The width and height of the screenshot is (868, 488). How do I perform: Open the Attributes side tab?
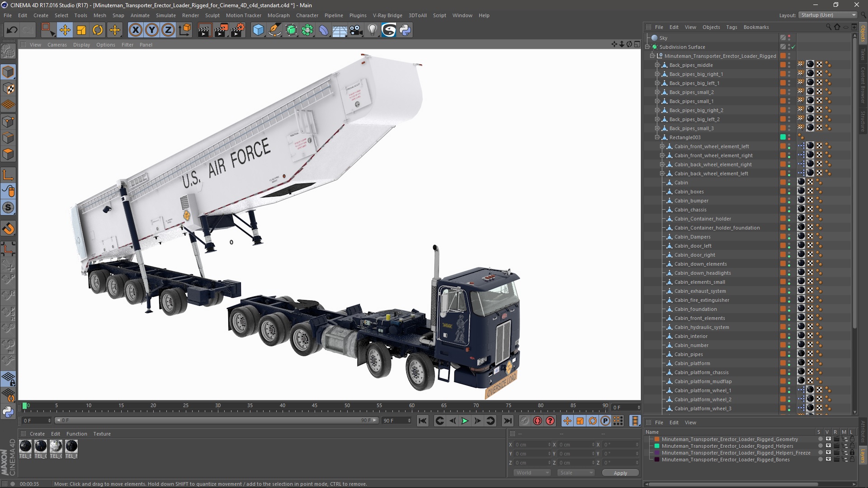[863, 432]
